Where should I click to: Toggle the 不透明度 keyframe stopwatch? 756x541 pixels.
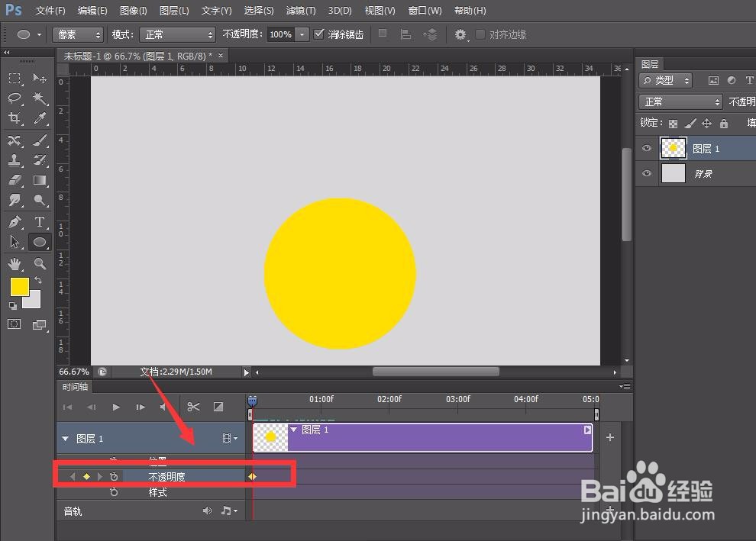click(114, 476)
